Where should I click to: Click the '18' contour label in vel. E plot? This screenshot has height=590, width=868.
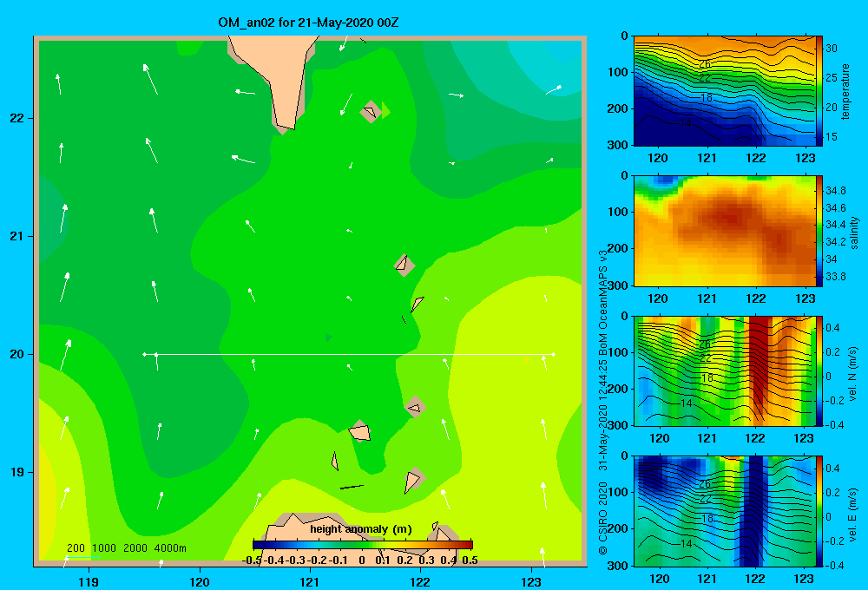(x=707, y=519)
